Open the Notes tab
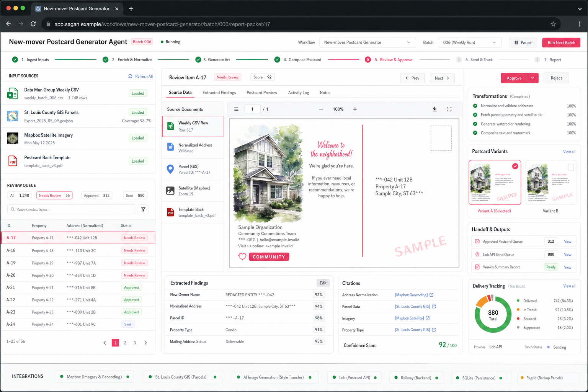This screenshot has width=588, height=392. pos(325,93)
